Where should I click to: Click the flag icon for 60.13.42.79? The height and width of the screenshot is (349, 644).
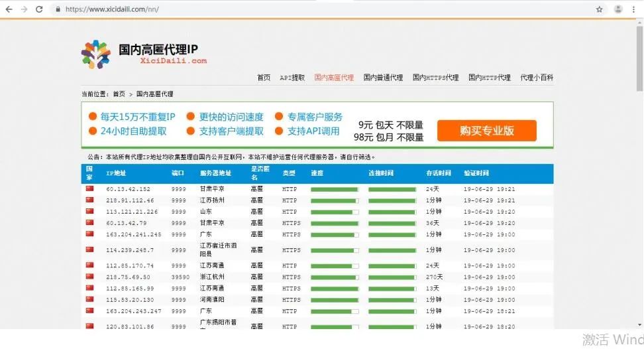coord(89,223)
